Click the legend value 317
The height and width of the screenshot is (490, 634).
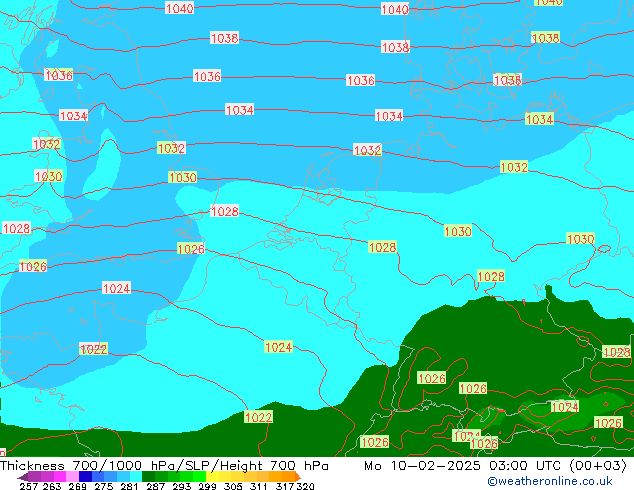tap(285, 486)
